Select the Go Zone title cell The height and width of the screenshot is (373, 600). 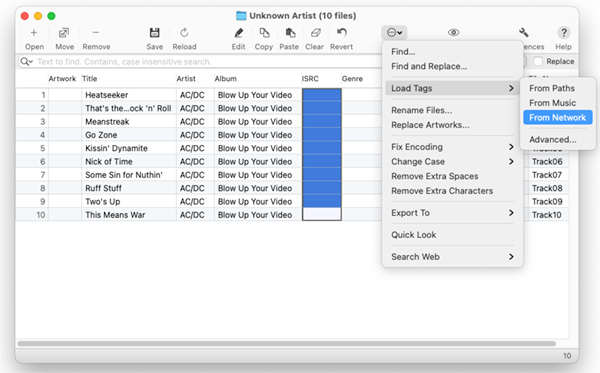click(x=129, y=135)
